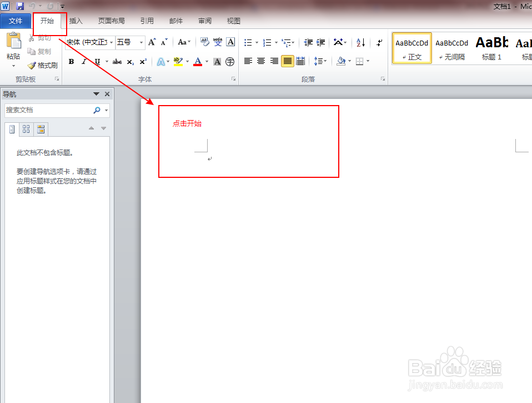Click the Enclosed Characters icon
532x403 pixels.
tap(230, 62)
